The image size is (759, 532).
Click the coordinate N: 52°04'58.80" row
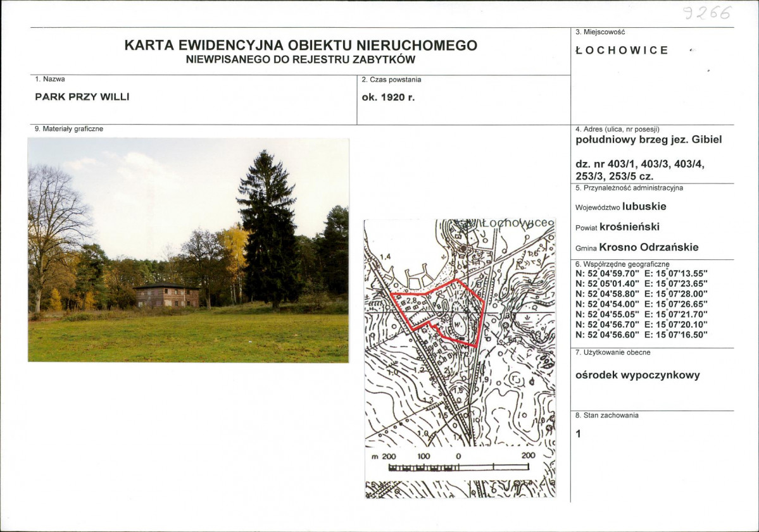[641, 294]
